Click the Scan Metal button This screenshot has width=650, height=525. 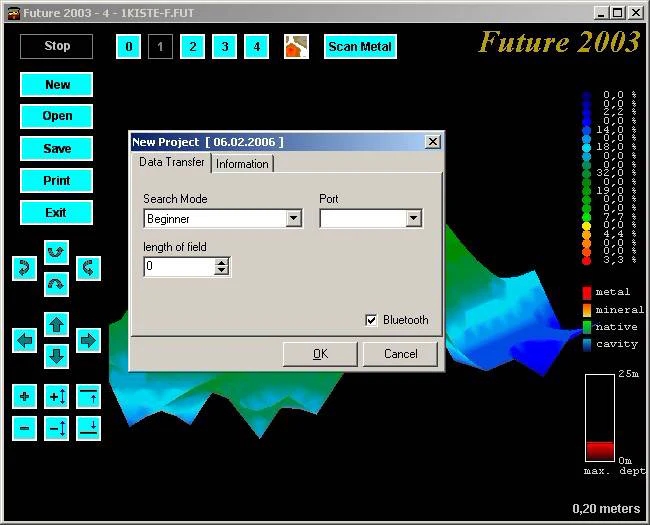[x=360, y=46]
